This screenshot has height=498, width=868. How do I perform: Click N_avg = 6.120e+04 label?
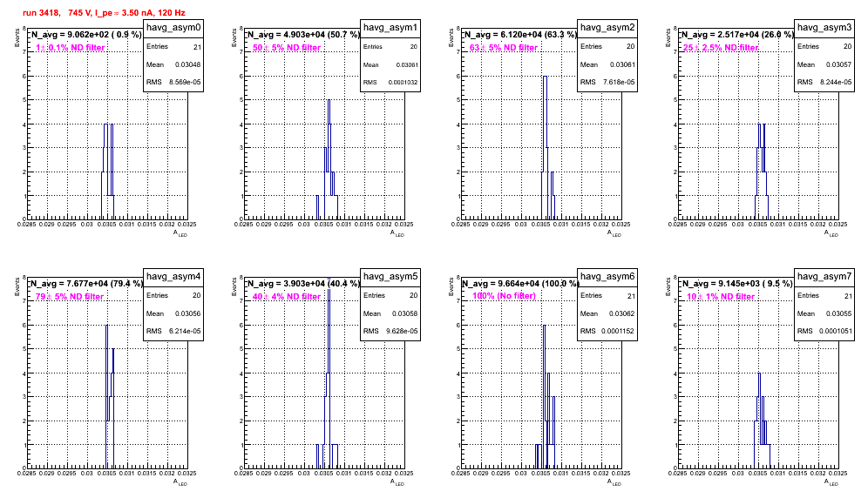(x=520, y=34)
